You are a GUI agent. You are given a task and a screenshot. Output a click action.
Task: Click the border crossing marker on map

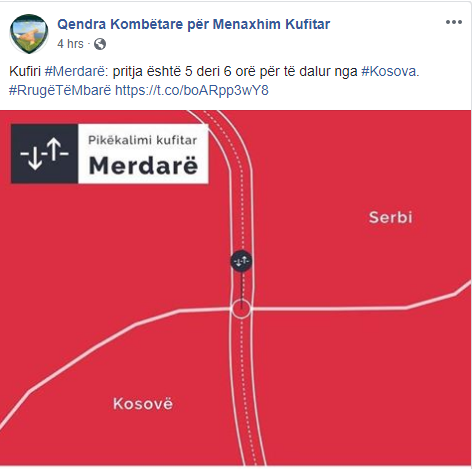pyautogui.click(x=241, y=261)
